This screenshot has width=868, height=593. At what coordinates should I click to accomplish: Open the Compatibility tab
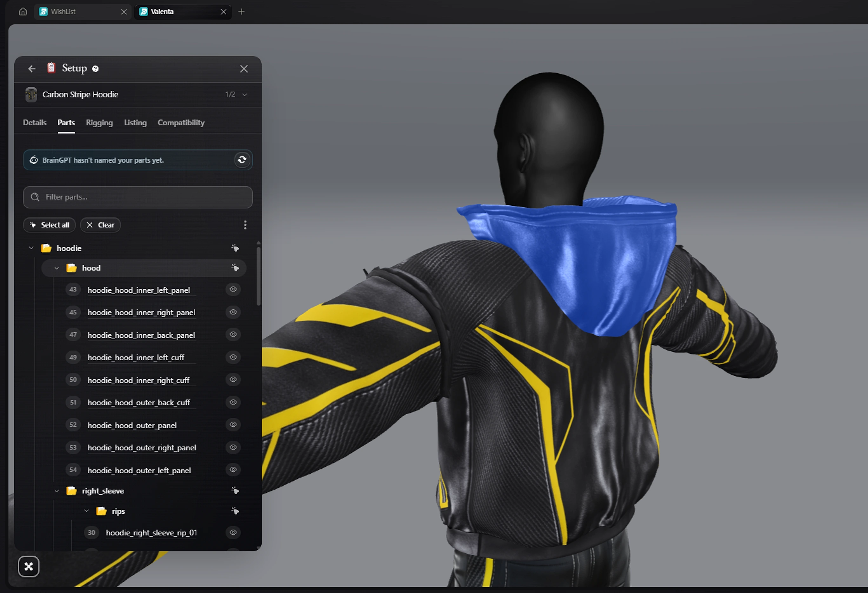[181, 123]
